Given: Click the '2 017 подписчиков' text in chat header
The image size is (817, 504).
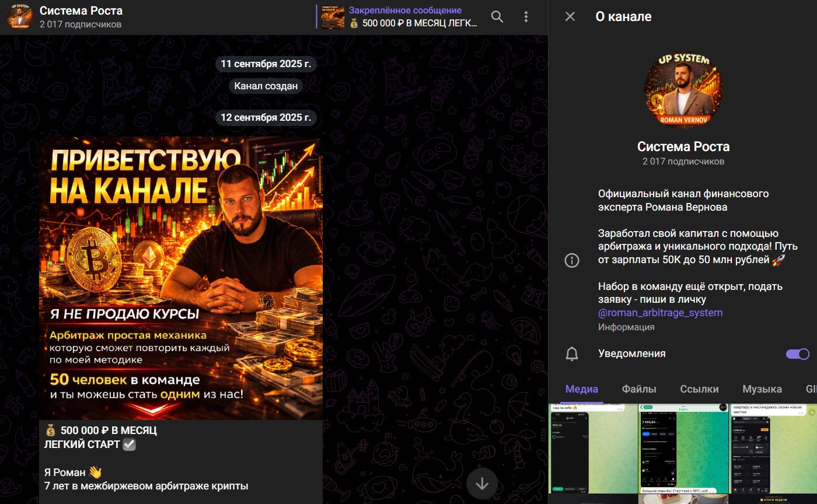Looking at the screenshot, I should click(81, 24).
